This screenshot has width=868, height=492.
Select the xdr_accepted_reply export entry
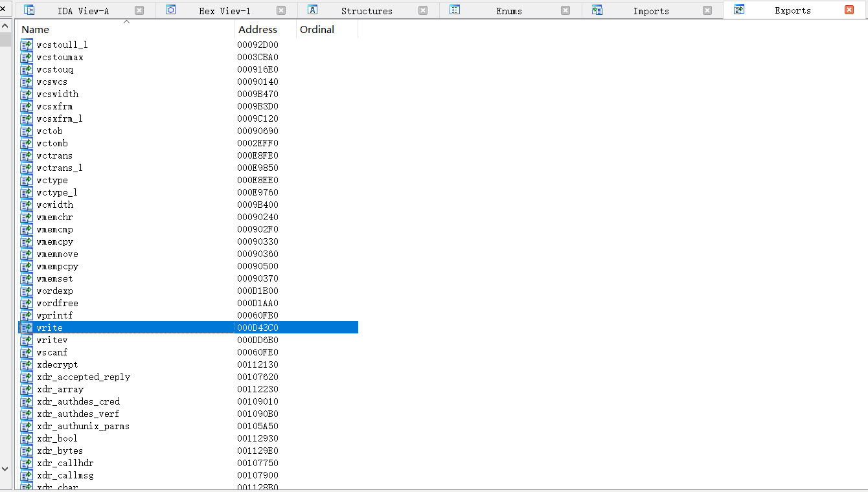pos(84,377)
